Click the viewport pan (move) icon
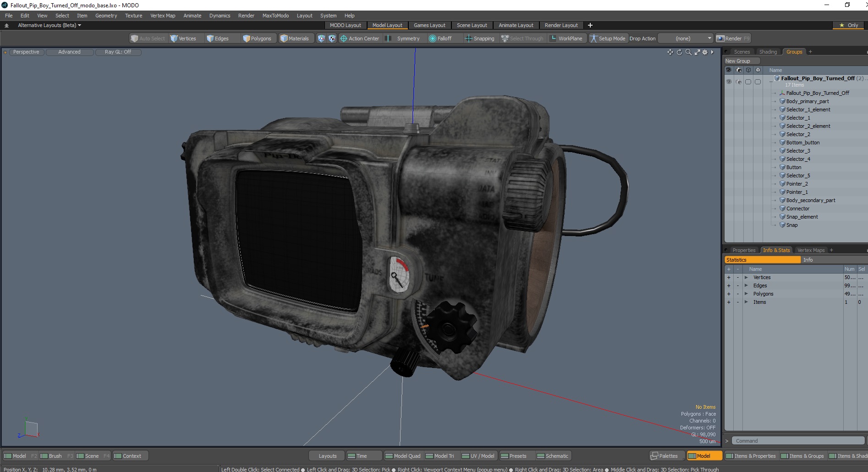 (670, 52)
